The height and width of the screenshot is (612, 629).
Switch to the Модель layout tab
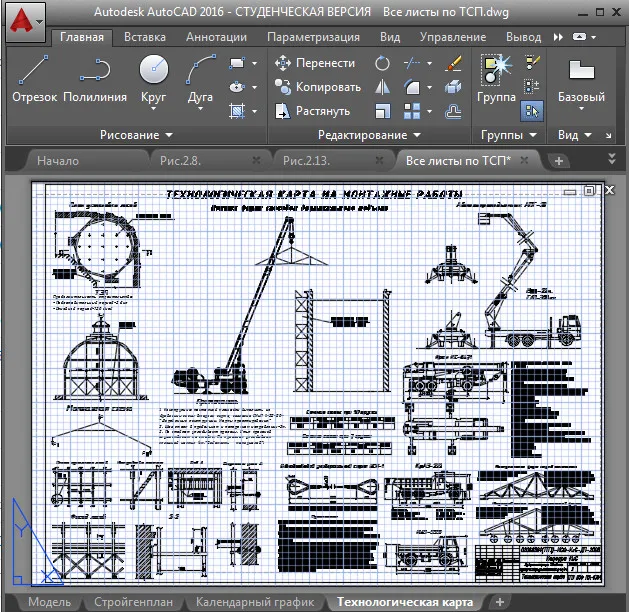(49, 602)
